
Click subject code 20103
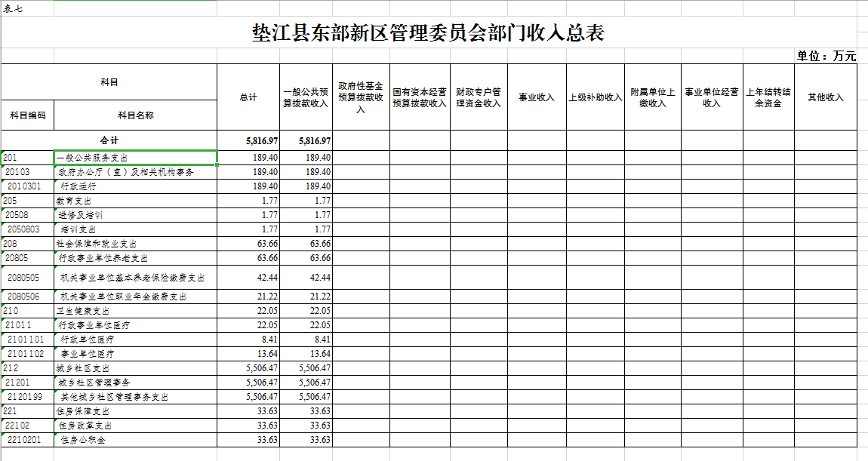28,172
